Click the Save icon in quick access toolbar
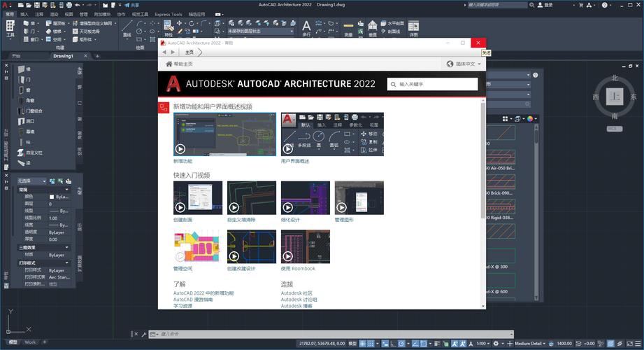Screen dimensions: 644x350 tap(36, 5)
